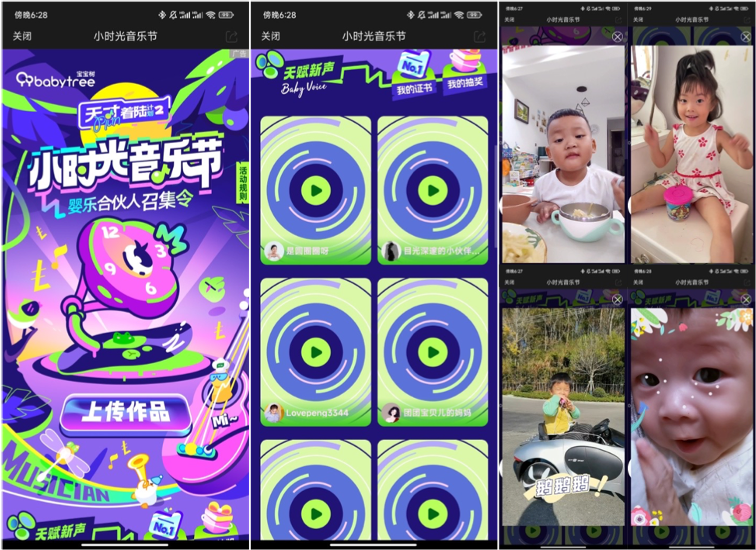
Task: Close the baby face close-up video
Action: tap(745, 300)
